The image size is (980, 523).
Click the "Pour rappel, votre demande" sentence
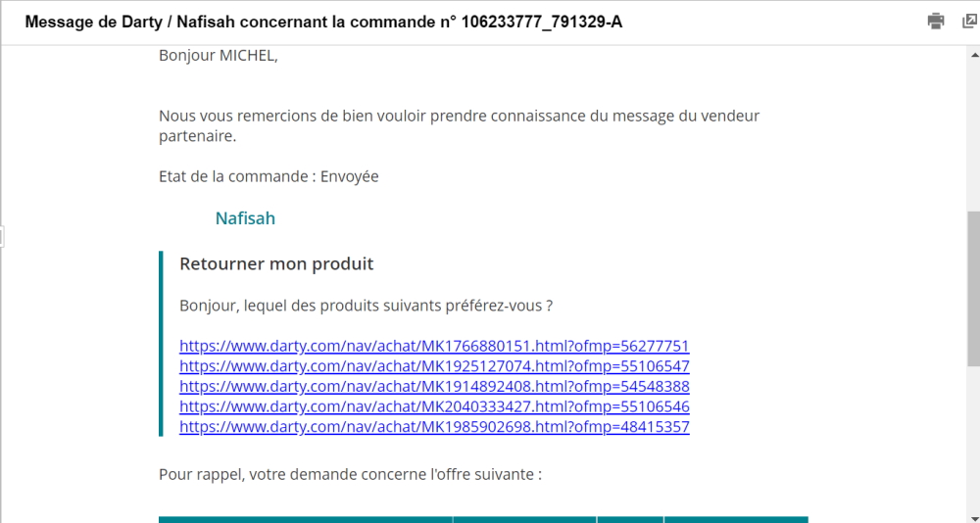(350, 475)
